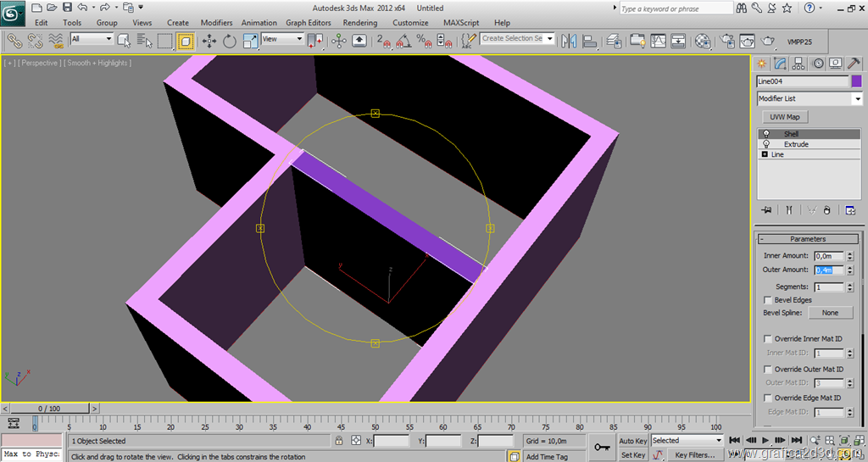The width and height of the screenshot is (868, 462).
Task: Toggle the Shell modifier lightbulb
Action: tap(766, 134)
